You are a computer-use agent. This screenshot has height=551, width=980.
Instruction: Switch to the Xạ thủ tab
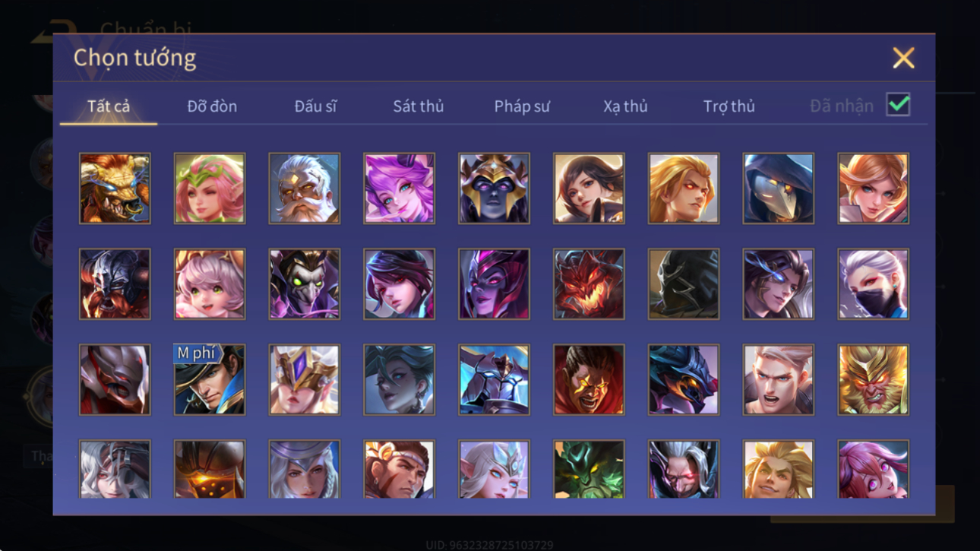[625, 106]
